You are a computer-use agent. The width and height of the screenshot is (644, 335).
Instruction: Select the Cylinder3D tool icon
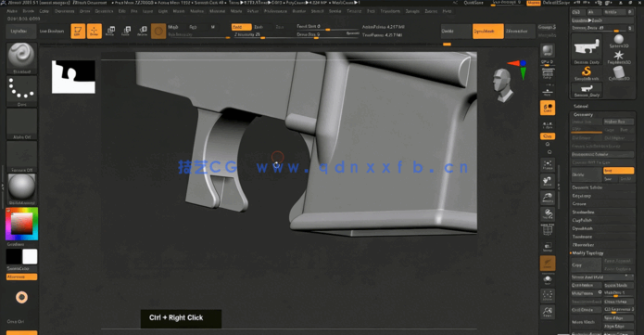pos(619,73)
